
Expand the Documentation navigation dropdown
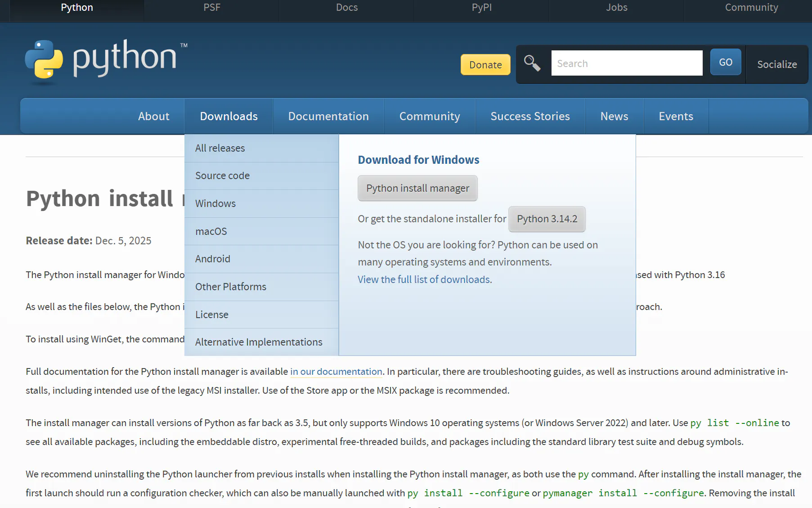point(328,116)
